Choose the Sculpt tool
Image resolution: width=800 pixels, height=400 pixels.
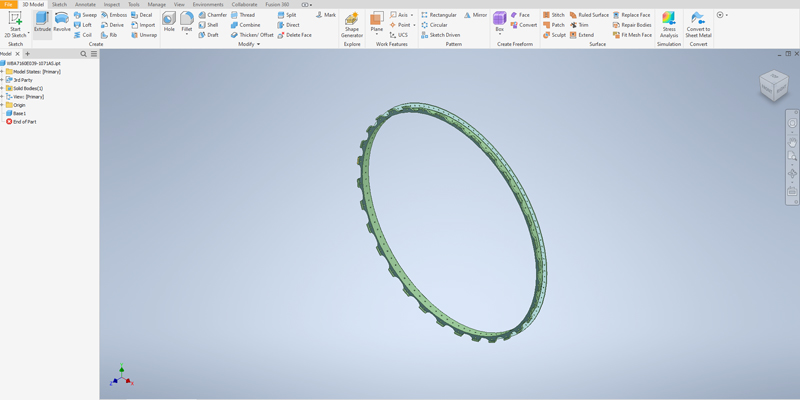[555, 35]
